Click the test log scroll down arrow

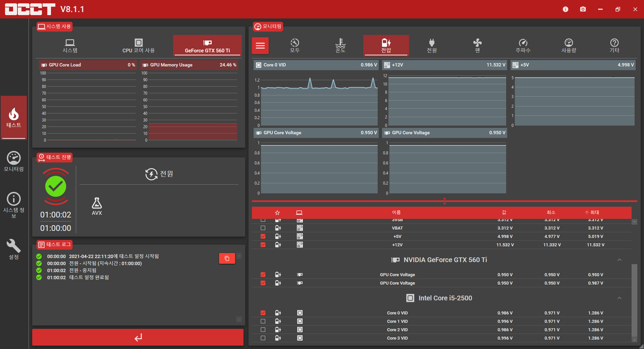pyautogui.click(x=239, y=319)
